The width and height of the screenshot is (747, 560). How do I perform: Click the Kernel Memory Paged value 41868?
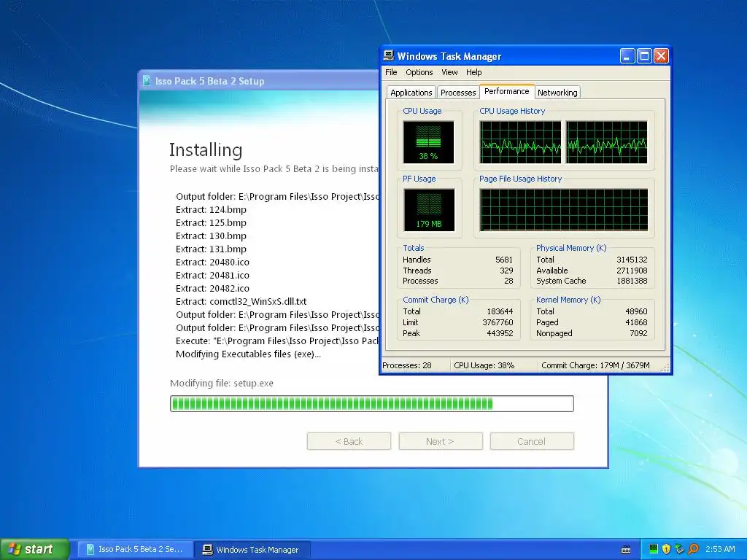coord(636,322)
